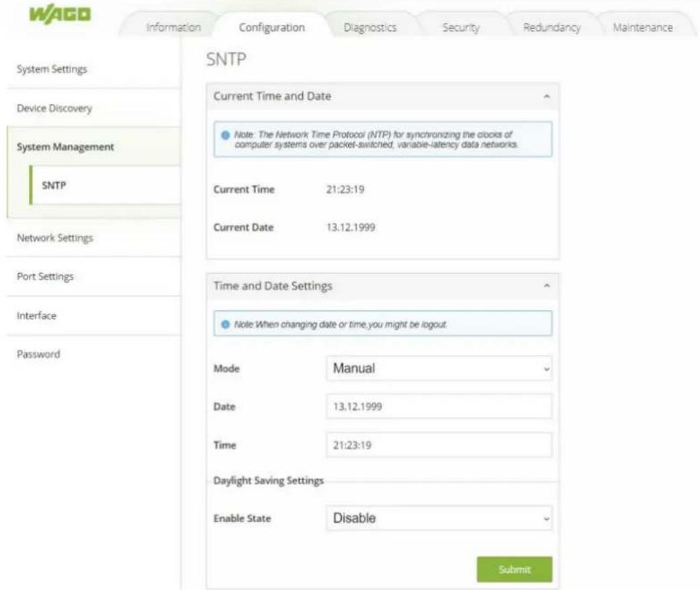Image resolution: width=700 pixels, height=590 pixels.
Task: Open Interface in the sidebar
Action: pos(94,315)
